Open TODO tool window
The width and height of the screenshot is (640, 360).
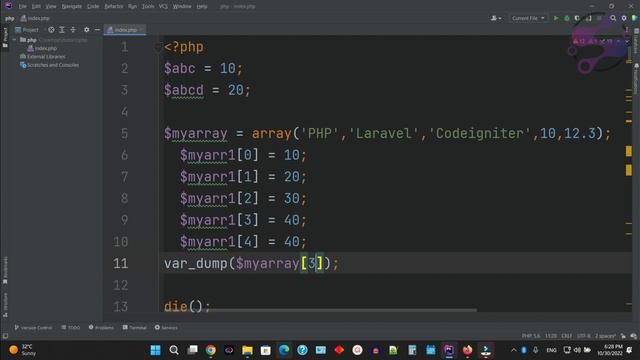pyautogui.click(x=71, y=328)
